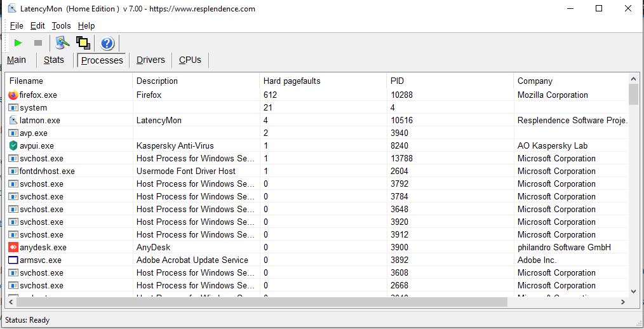
Task: Click the LatencyMon title bar app icon
Action: [12, 8]
